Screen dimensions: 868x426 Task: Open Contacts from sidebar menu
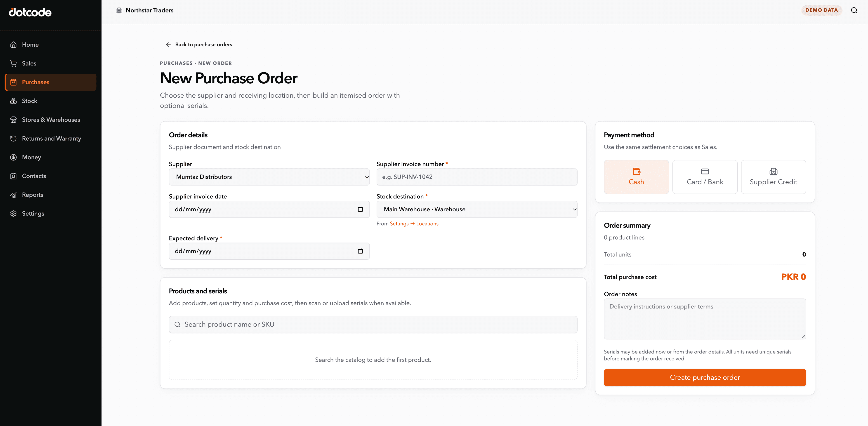pos(51,176)
